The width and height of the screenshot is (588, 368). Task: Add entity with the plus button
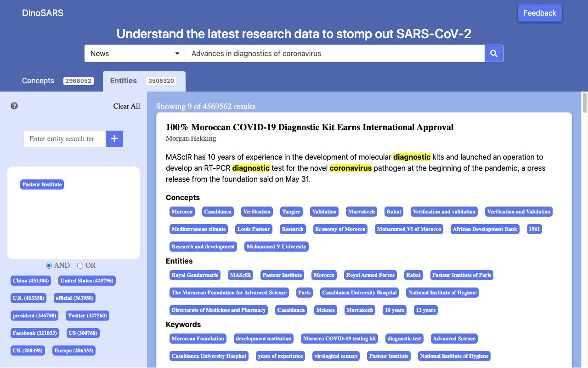coord(114,138)
